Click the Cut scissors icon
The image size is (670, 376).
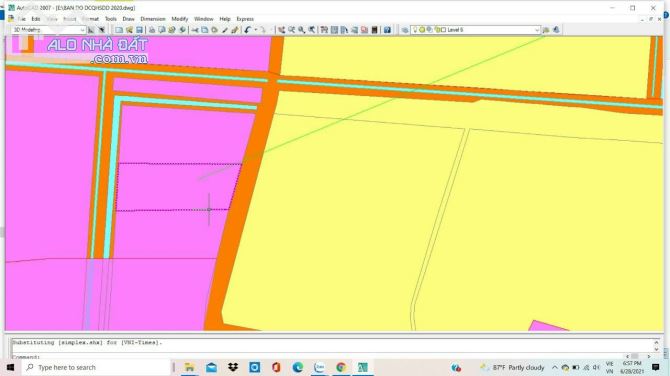pos(195,30)
